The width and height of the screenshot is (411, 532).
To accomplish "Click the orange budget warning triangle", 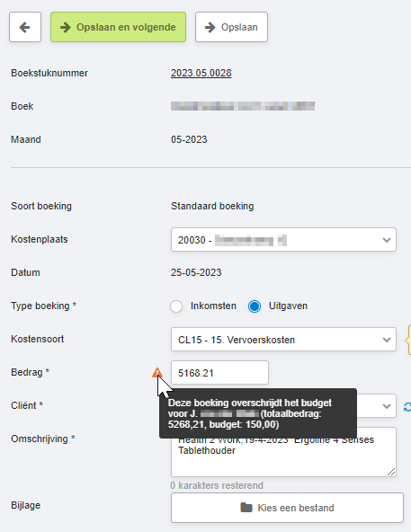I will 156,373.
